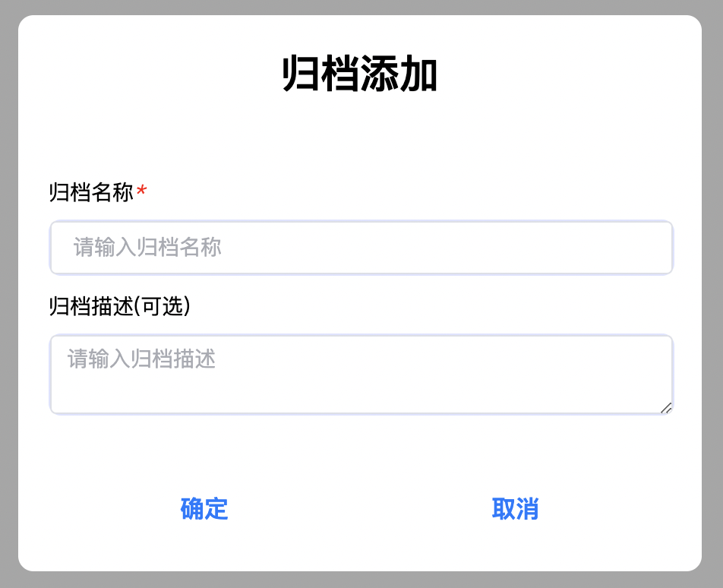
Task: Click empty space right of name placeholder
Action: [x=456, y=248]
